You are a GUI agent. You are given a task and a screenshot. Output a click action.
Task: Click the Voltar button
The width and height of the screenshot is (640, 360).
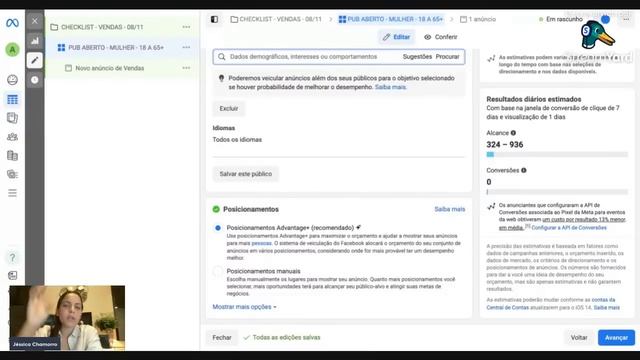579,338
